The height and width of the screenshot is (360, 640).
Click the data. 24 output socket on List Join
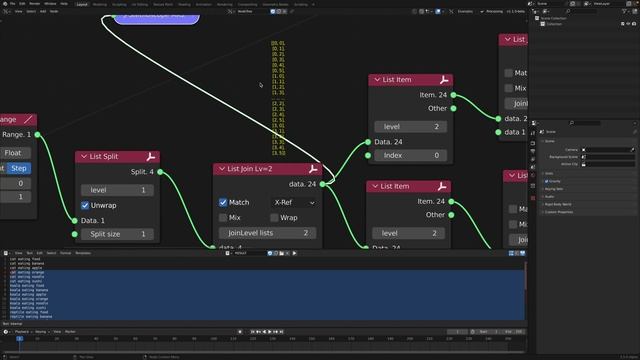pyautogui.click(x=323, y=184)
